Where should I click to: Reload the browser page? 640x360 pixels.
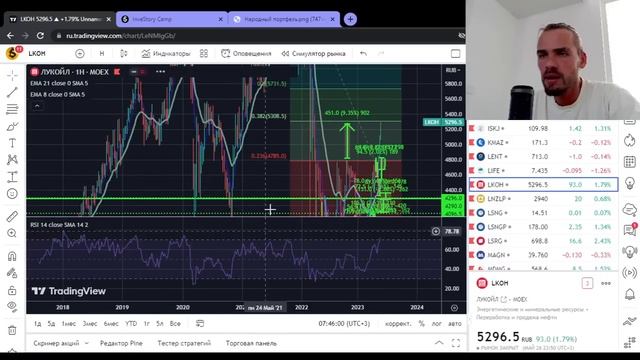click(x=40, y=36)
